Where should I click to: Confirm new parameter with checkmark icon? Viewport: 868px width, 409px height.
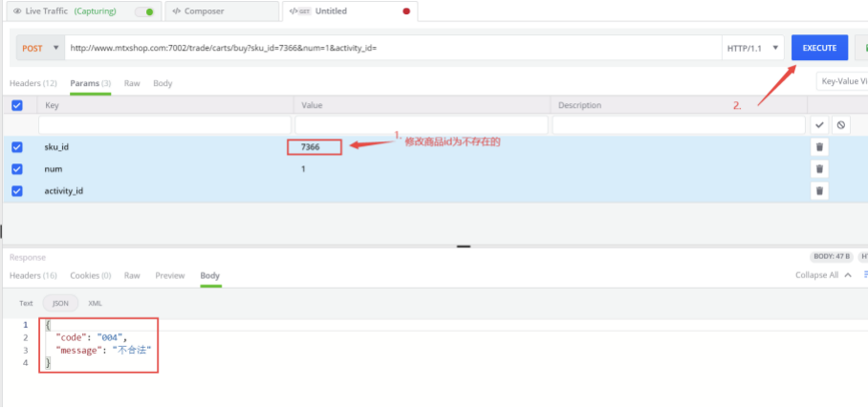(x=819, y=125)
